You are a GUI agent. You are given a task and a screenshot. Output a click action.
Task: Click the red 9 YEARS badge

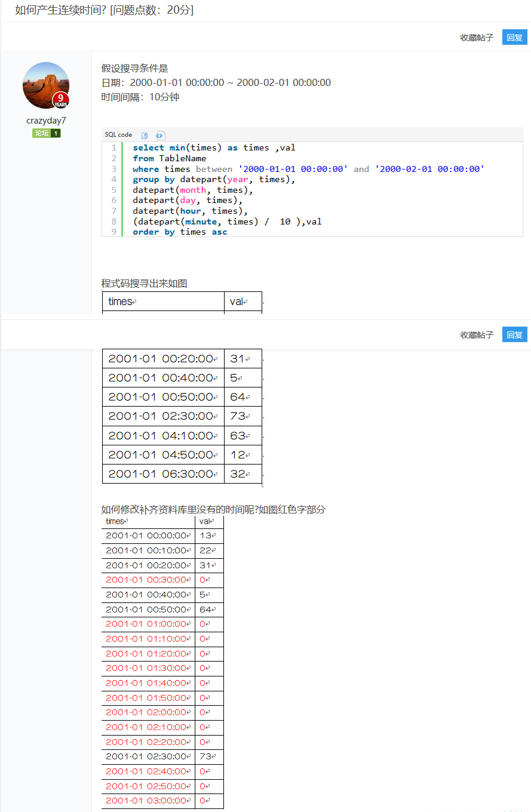tap(60, 100)
